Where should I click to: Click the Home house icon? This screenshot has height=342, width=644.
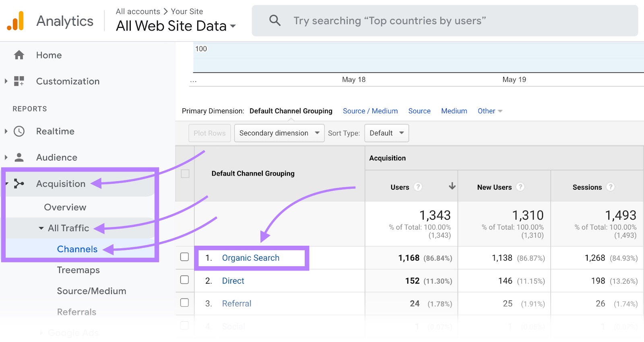tap(19, 55)
